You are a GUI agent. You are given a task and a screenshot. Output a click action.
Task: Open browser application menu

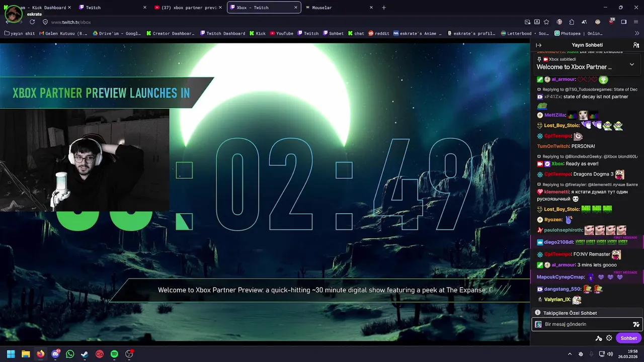click(x=636, y=22)
